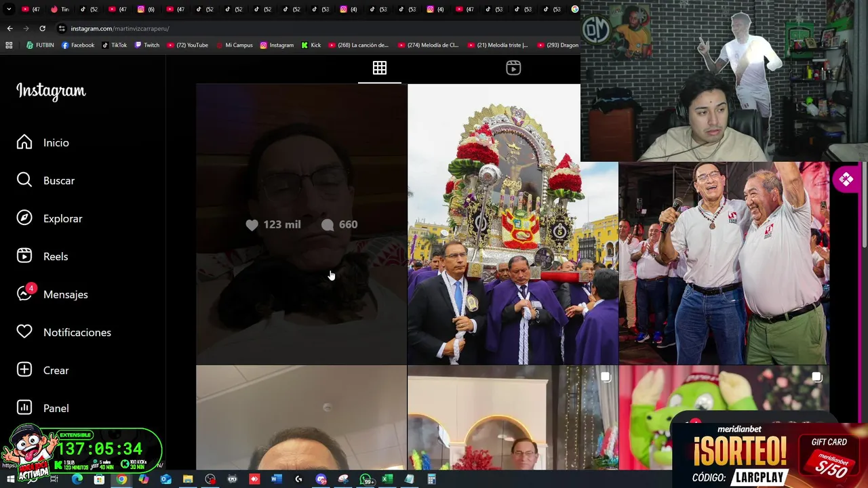
Task: Open Outlook from the taskbar
Action: 165,479
